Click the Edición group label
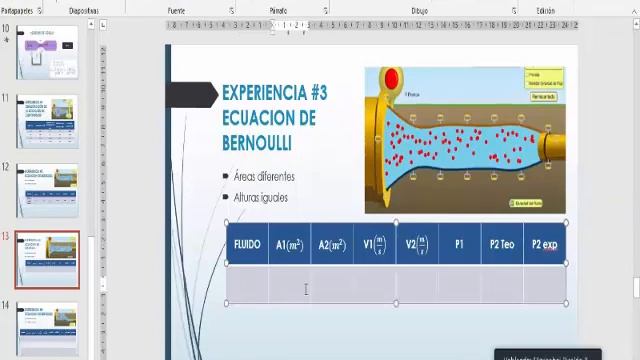Image resolution: width=640 pixels, height=360 pixels. pos(546,11)
